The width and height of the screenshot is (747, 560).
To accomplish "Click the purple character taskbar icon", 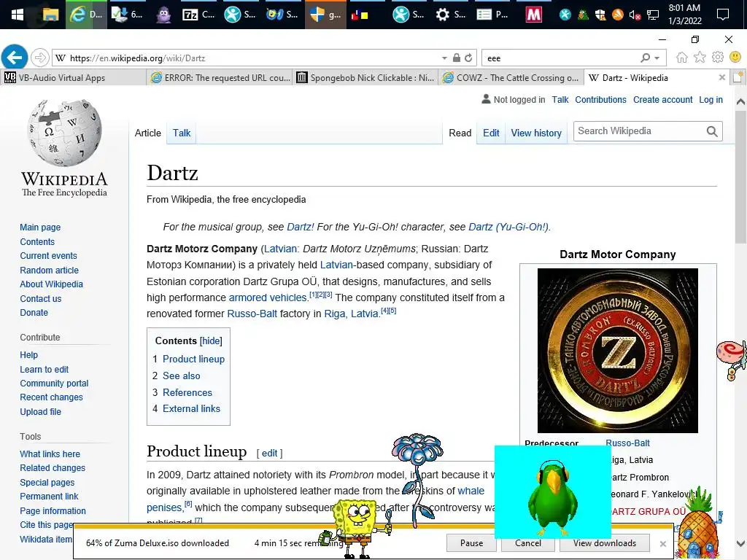I will pyautogui.click(x=163, y=15).
